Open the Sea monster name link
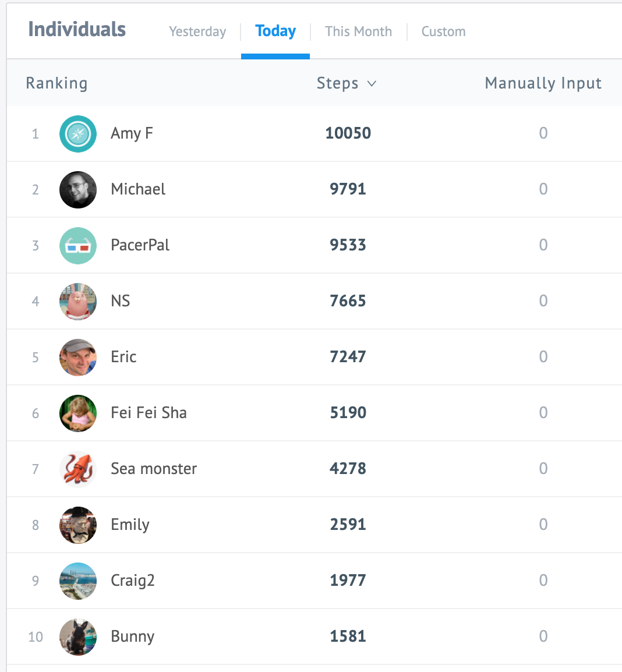The height and width of the screenshot is (672, 622). (x=154, y=468)
